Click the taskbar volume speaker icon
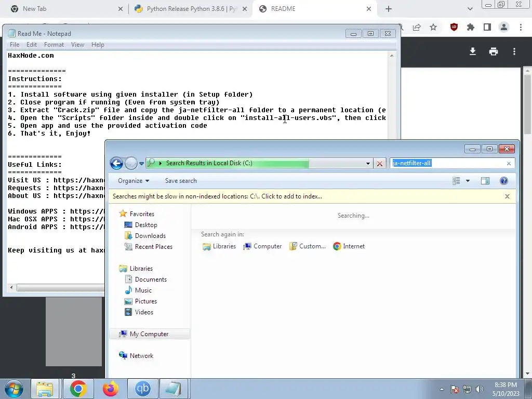This screenshot has width=532, height=399. tap(480, 389)
